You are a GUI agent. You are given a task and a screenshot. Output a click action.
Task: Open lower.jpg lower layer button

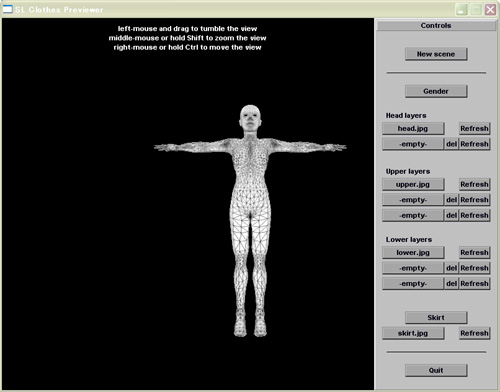[413, 252]
